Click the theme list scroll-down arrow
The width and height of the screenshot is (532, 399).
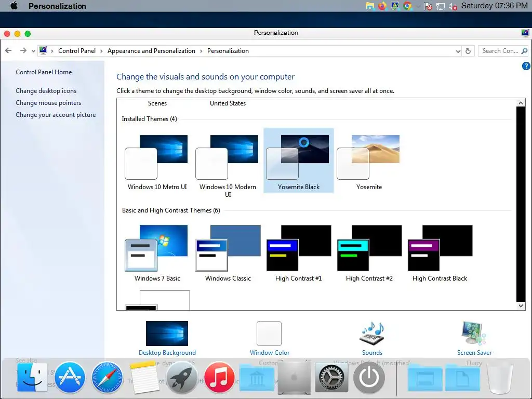[x=521, y=305]
